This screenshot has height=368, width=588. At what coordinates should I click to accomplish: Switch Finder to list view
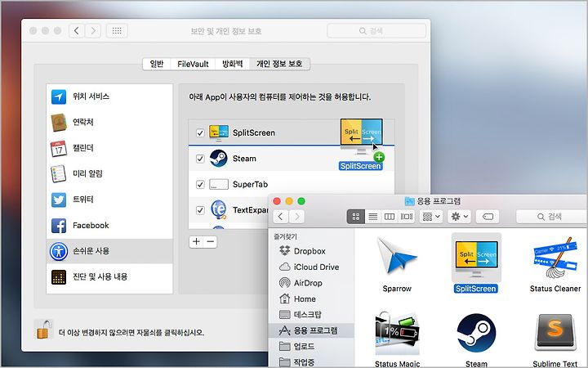point(372,217)
